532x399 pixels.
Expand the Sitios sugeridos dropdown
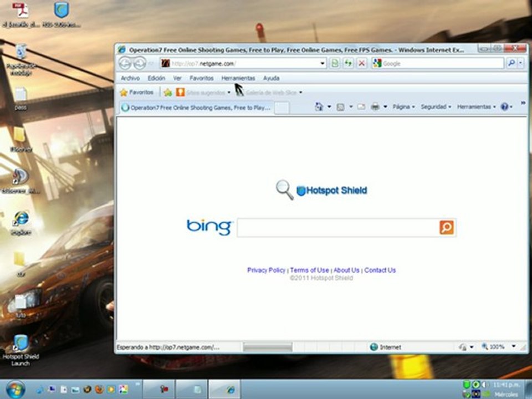[x=229, y=93]
